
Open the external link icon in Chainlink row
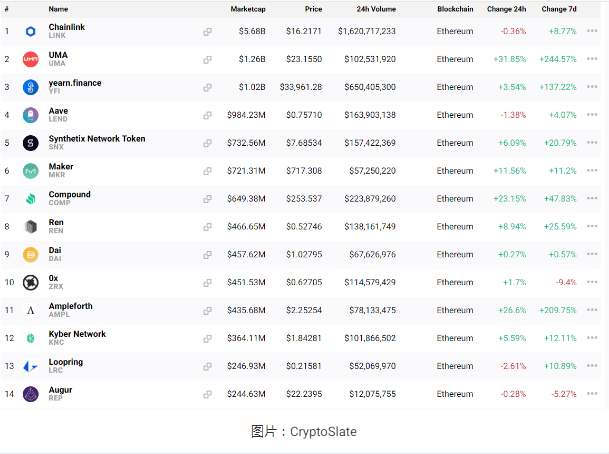[207, 32]
